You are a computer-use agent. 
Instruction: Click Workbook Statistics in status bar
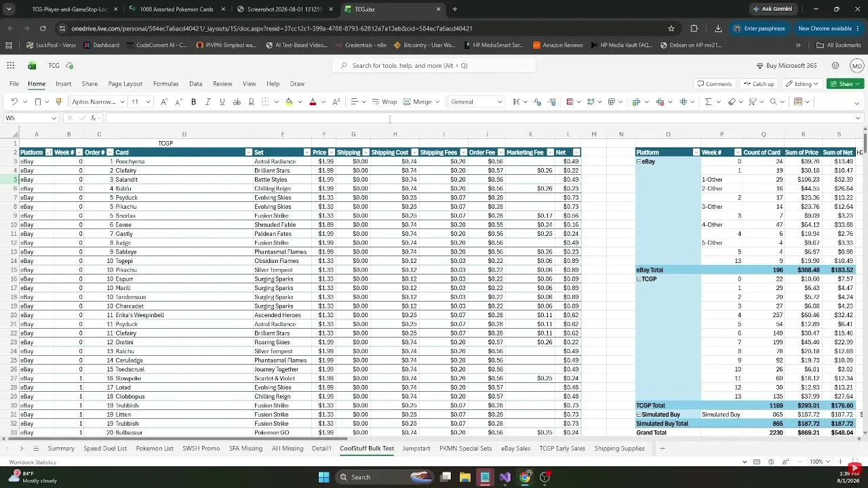(x=33, y=462)
